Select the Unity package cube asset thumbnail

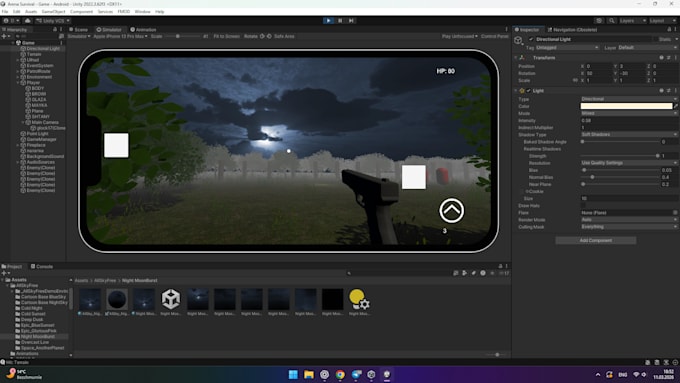[170, 299]
